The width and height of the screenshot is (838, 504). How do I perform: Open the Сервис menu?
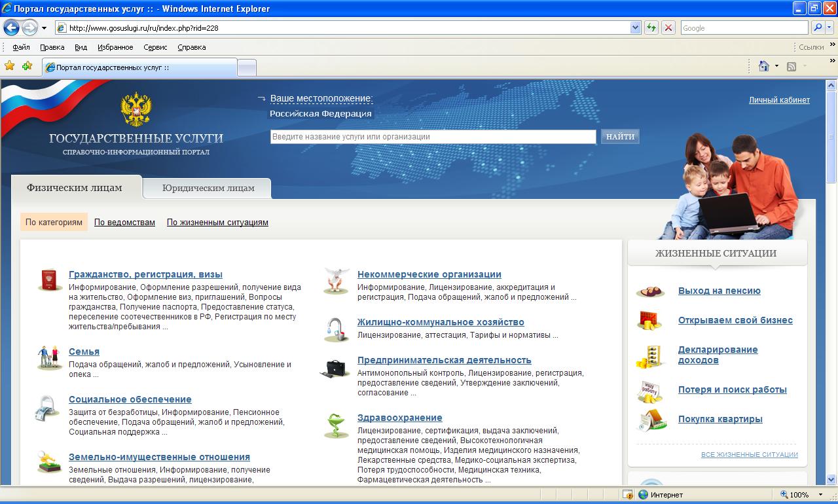click(x=155, y=47)
